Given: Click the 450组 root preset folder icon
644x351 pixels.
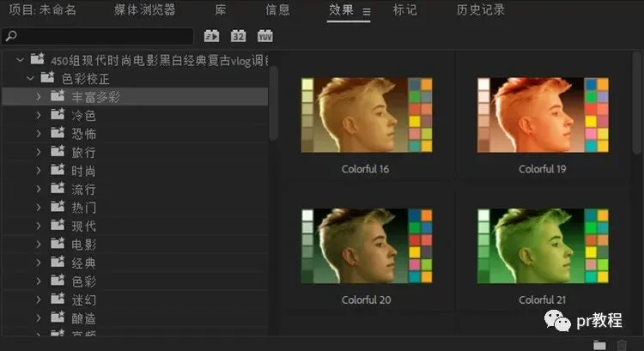Looking at the screenshot, I should (x=38, y=59).
